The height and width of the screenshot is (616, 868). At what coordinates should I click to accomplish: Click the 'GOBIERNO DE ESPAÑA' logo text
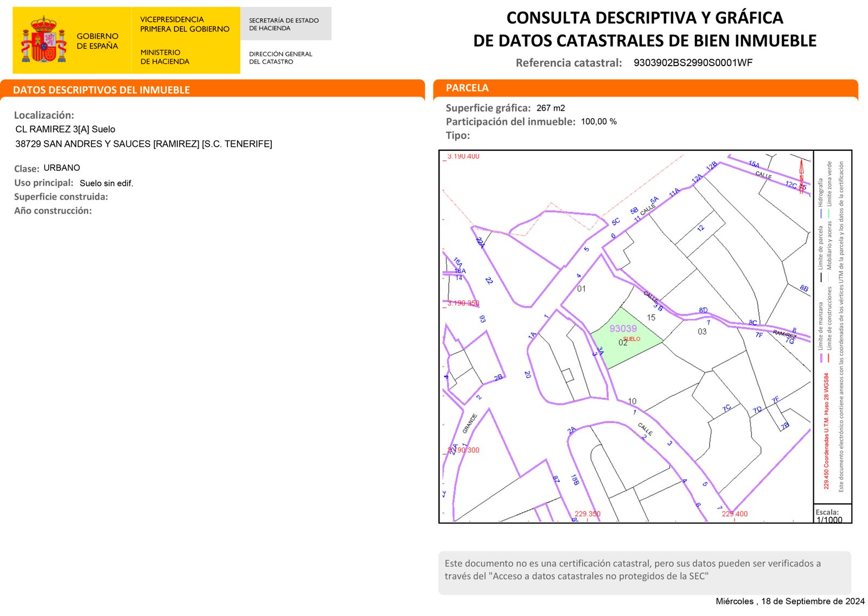[x=97, y=41]
